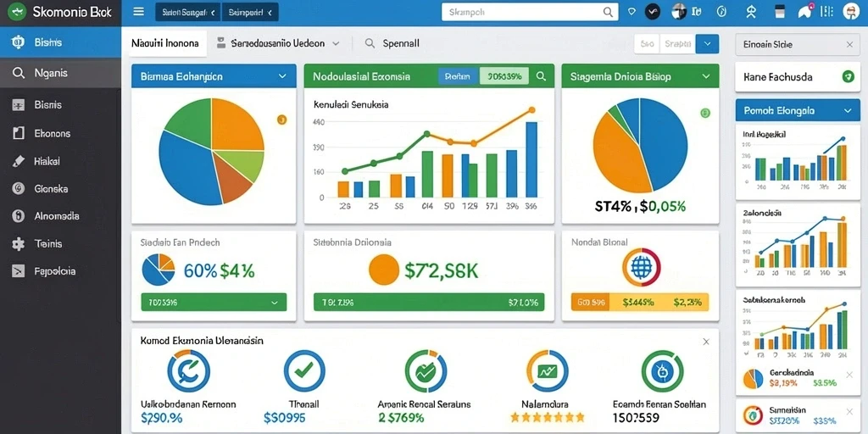Collapse the Pomoh Elongala panel chevron
Viewport: 868px width, 434px height.
click(x=848, y=111)
